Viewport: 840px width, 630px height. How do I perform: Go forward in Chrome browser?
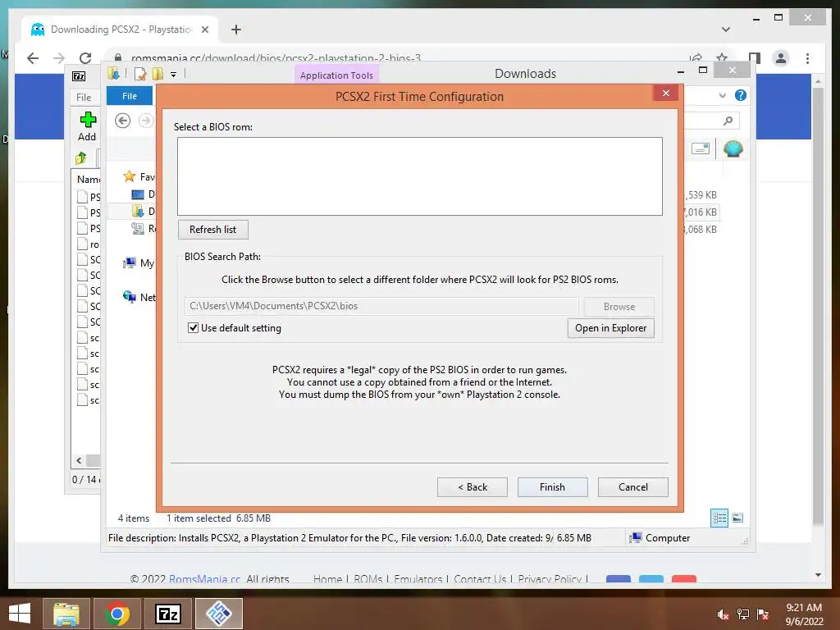(59, 58)
